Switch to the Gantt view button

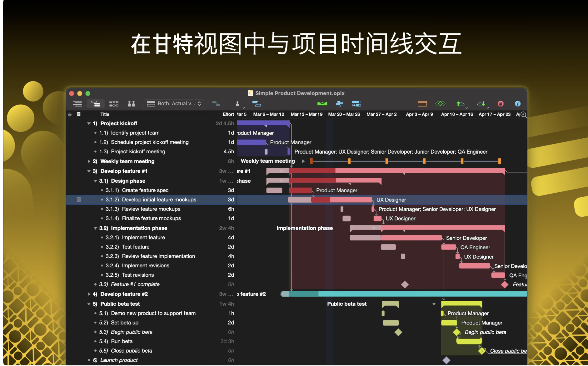[95, 104]
